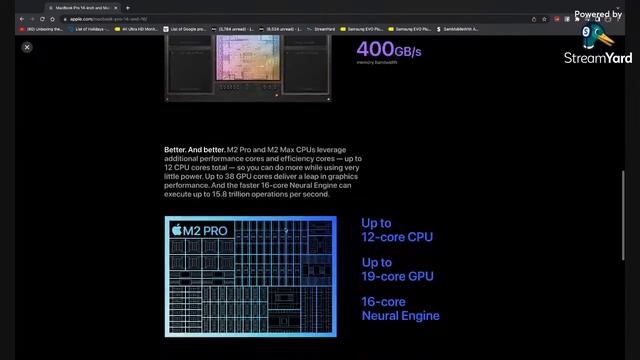Click the M2 PRO chip diagram

coord(251,276)
